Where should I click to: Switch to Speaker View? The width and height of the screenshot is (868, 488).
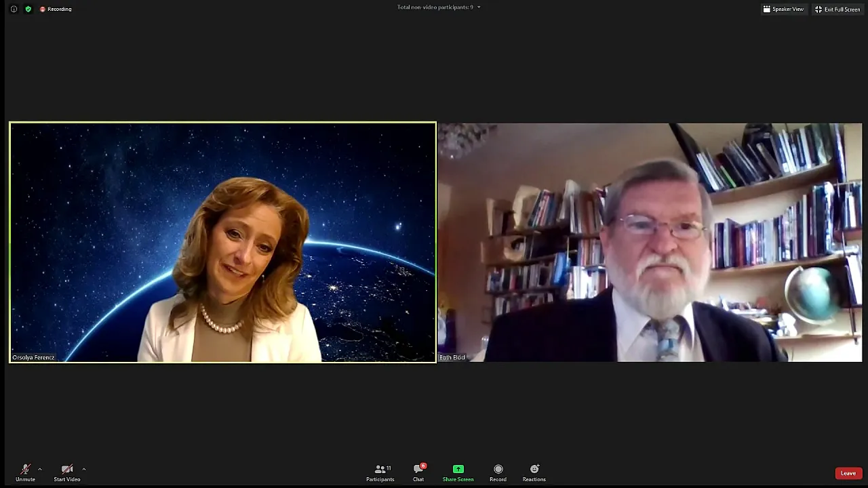pos(783,9)
